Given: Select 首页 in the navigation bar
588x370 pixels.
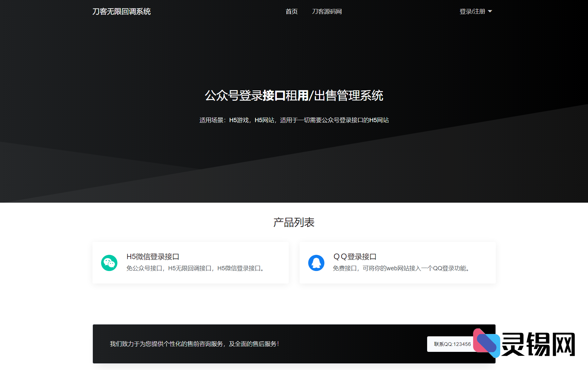Looking at the screenshot, I should coord(291,12).
